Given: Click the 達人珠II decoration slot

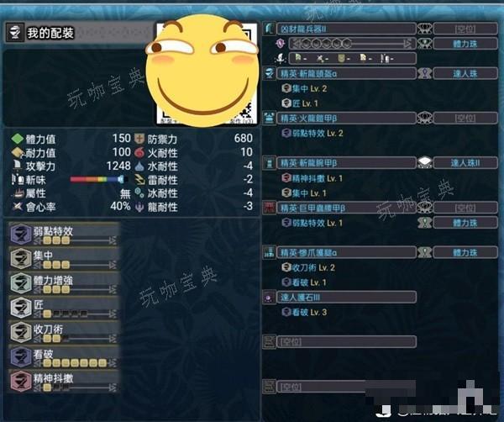Looking at the screenshot, I should (x=465, y=163).
